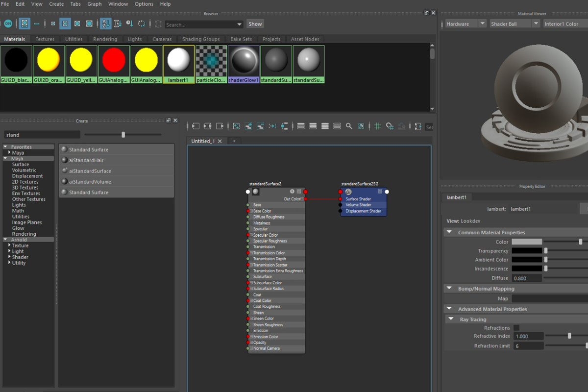Click the output connections icon in graph toolbar
The height and width of the screenshot is (392, 588).
pyautogui.click(x=220, y=126)
